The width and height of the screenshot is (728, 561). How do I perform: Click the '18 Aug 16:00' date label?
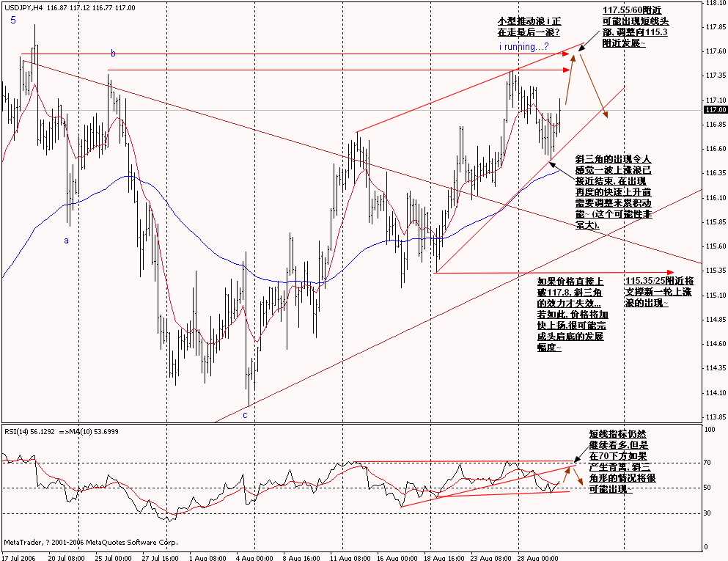(x=444, y=558)
